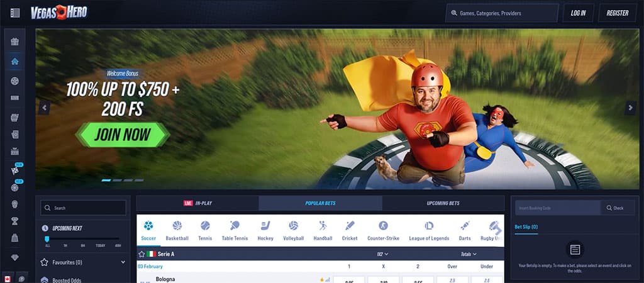This screenshot has width=644, height=283.
Task: Go to previous banner slide
Action: coord(44,108)
